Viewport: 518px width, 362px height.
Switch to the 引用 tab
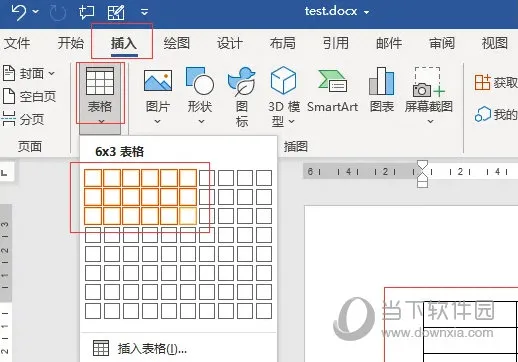pyautogui.click(x=336, y=43)
